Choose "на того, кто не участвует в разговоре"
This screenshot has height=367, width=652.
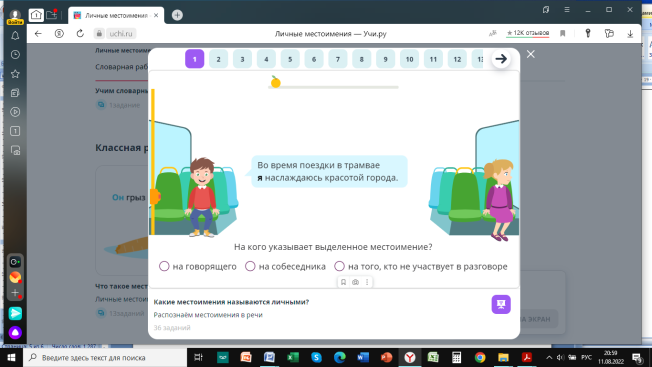pos(421,266)
